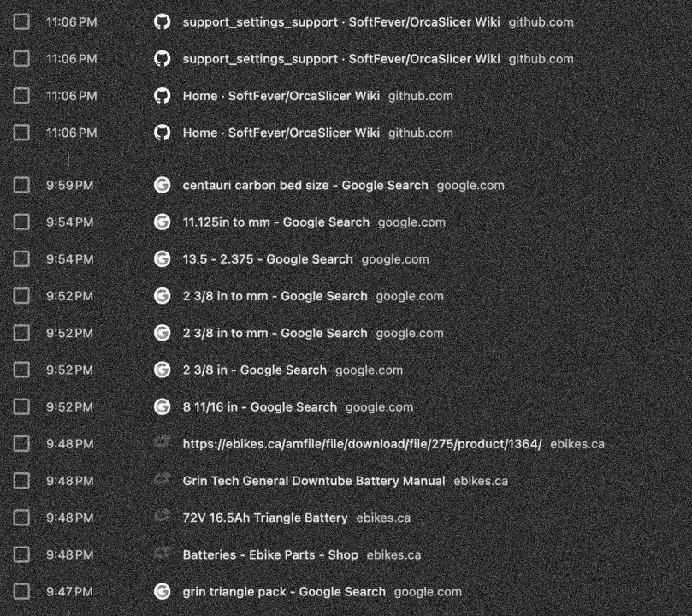The height and width of the screenshot is (616, 692).
Task: Click 'google.com' next to '8 11/16 in'
Action: click(x=379, y=407)
